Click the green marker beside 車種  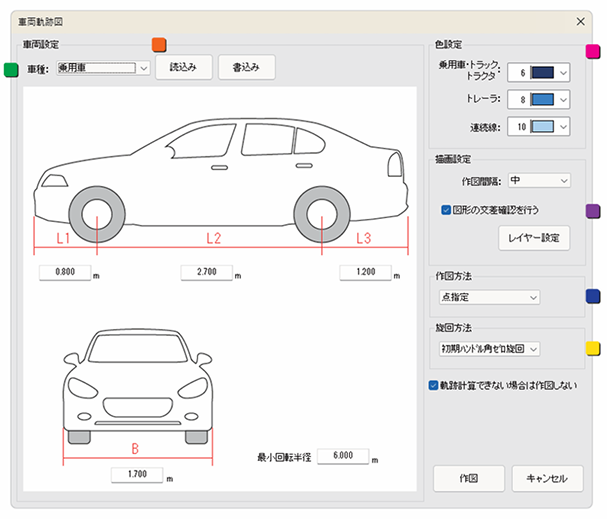click(11, 69)
